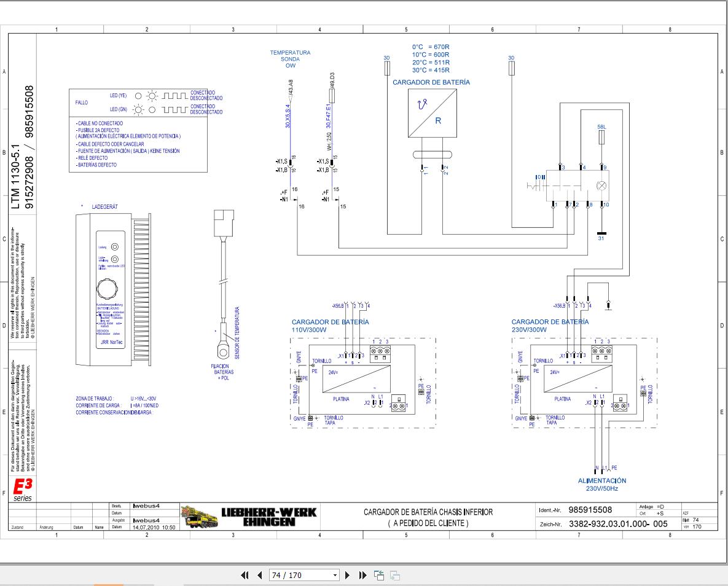Open the page number dropdown arrow
The width and height of the screenshot is (728, 586).
pos(335,576)
